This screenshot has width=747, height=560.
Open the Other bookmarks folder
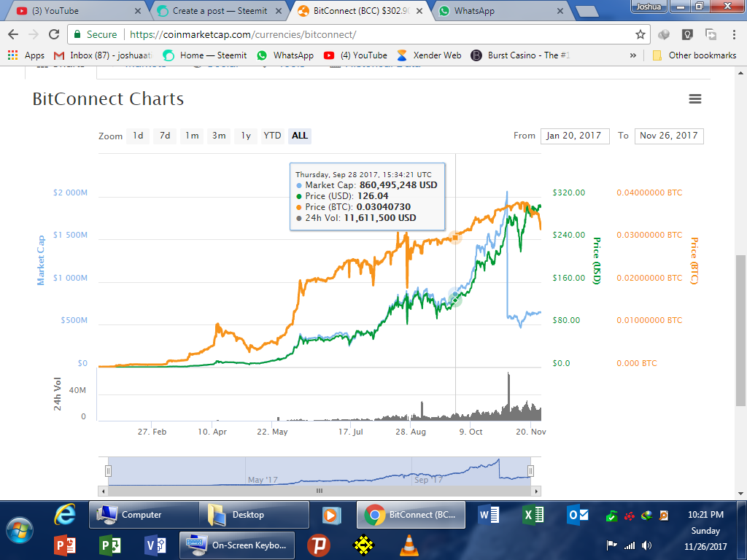694,55
